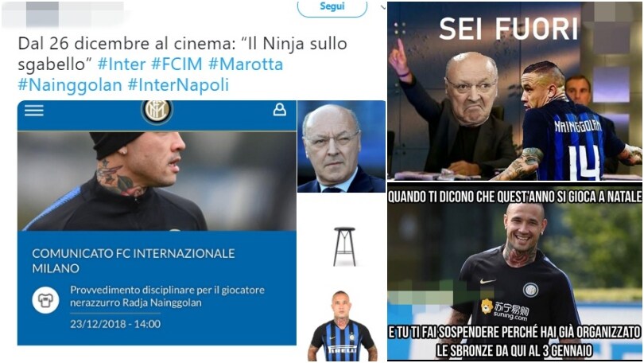
Task: Open the #InterNapoli hashtag
Action: [178, 85]
